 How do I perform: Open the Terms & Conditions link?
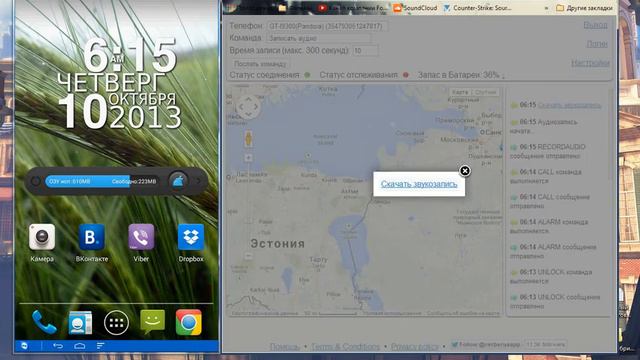pyautogui.click(x=345, y=347)
